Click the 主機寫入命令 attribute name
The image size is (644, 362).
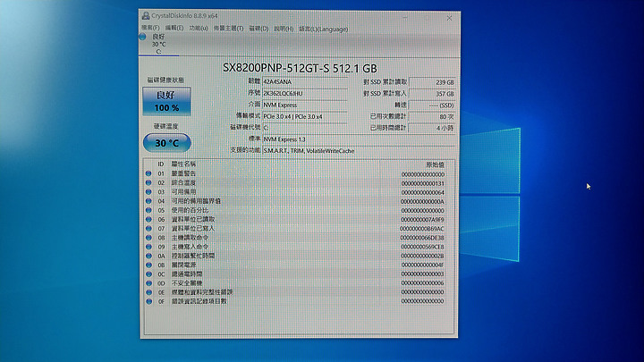point(190,247)
